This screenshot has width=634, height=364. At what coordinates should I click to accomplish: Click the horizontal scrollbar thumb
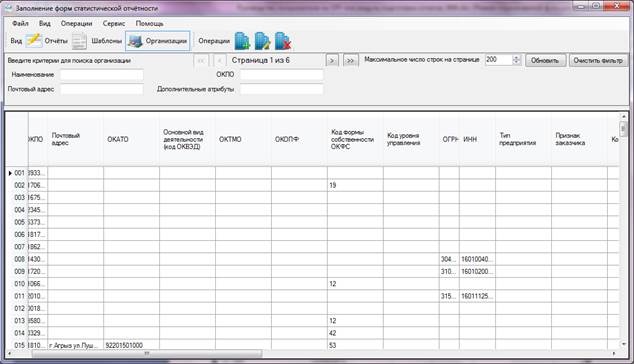147,353
